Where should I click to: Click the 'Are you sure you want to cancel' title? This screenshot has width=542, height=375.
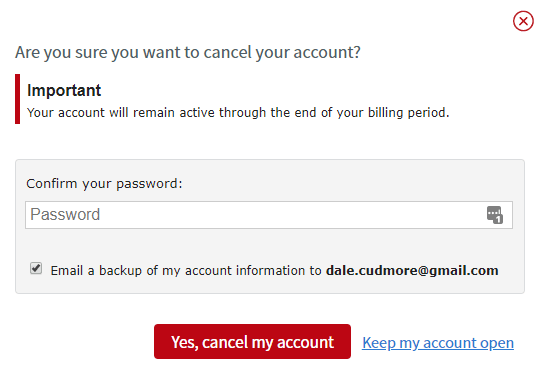click(x=188, y=53)
